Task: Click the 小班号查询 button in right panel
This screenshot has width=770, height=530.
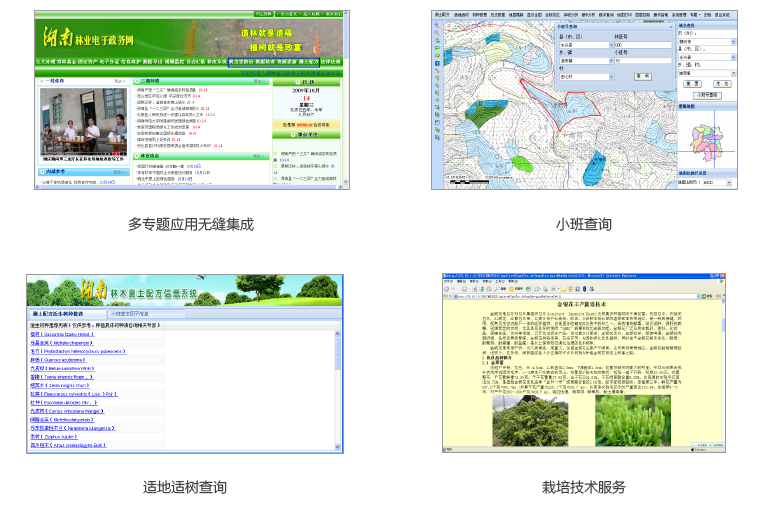Action: pyautogui.click(x=707, y=95)
